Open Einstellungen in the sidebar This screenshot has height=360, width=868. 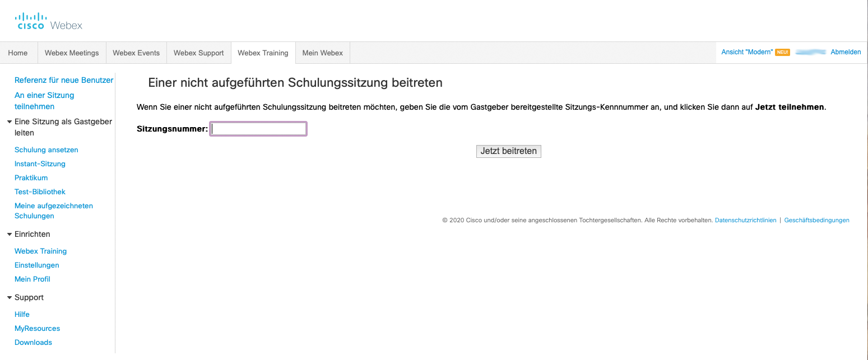pos(37,265)
